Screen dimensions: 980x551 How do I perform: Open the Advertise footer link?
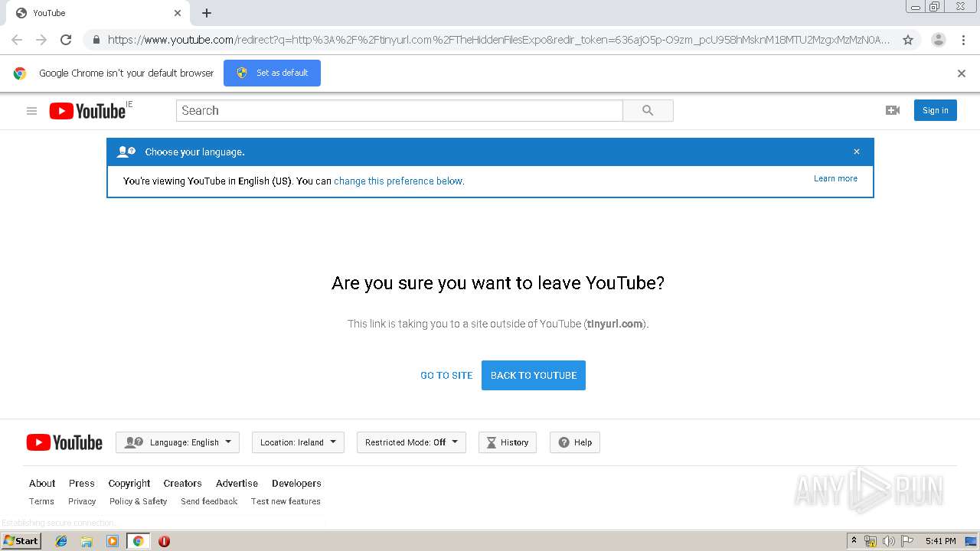point(237,484)
